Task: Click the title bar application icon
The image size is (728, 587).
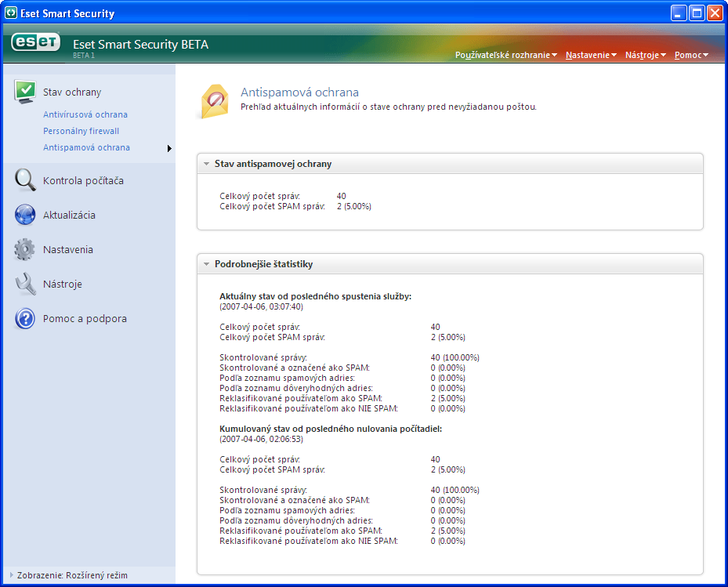Action: (x=11, y=13)
